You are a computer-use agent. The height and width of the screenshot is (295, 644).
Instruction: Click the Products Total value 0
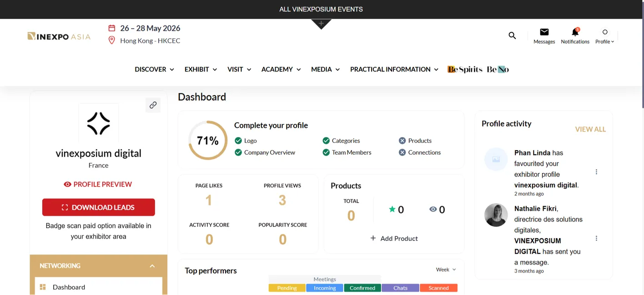pos(351,215)
